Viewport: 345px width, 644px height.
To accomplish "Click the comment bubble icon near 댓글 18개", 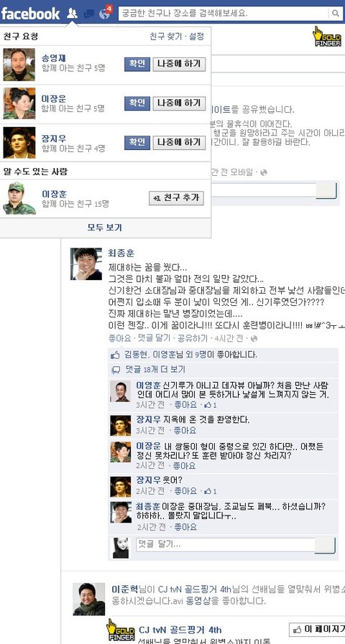I will 116,370.
